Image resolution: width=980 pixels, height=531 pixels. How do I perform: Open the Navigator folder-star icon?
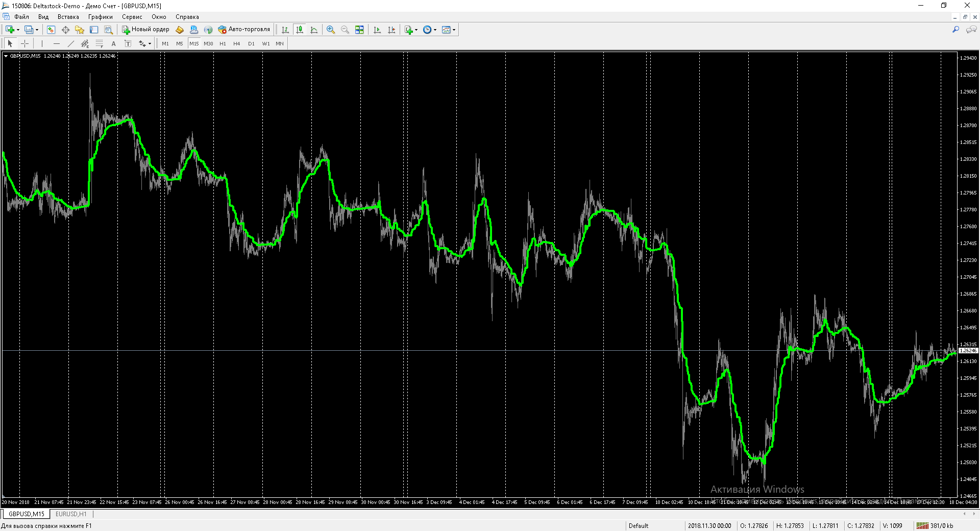point(80,30)
